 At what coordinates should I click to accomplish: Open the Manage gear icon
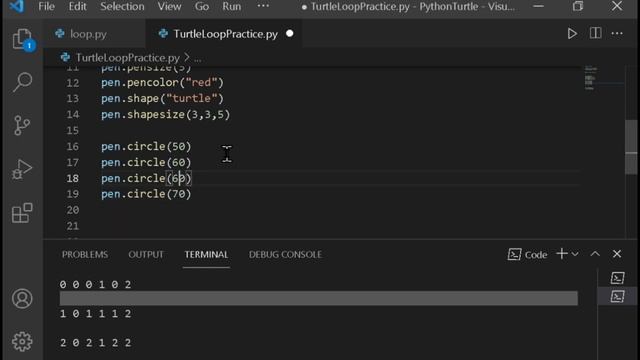(22, 341)
